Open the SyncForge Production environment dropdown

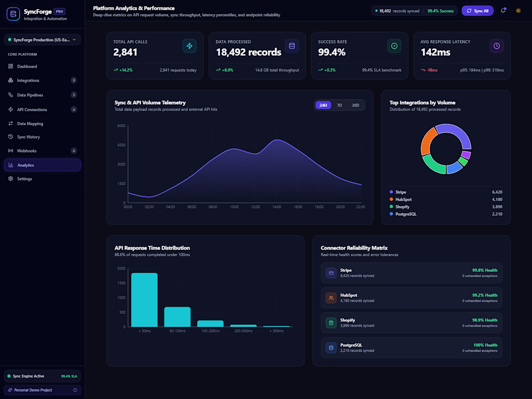coord(43,40)
